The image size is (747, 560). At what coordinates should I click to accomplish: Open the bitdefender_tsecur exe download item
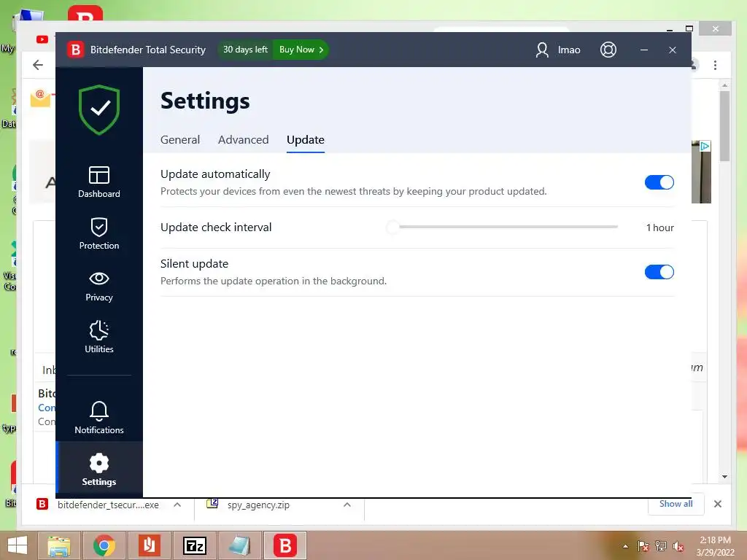[98, 505]
